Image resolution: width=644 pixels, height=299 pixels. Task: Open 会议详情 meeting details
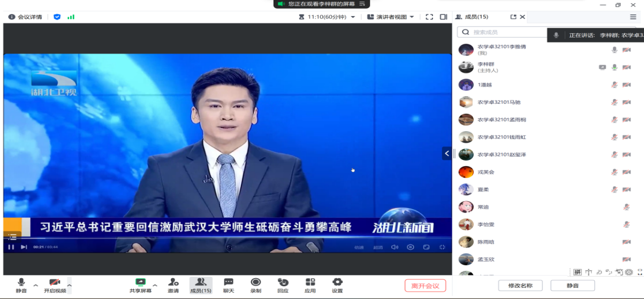[27, 17]
